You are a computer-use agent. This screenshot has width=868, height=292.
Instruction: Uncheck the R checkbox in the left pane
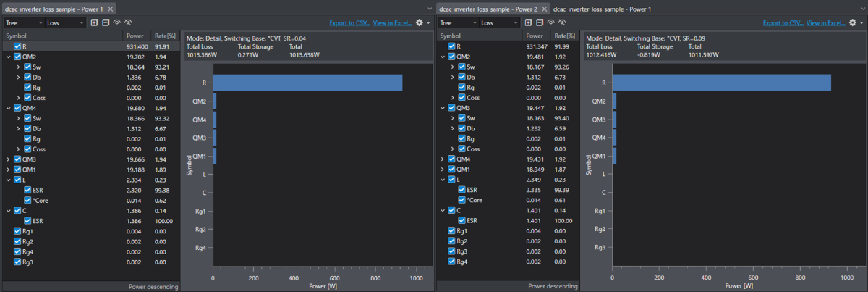point(17,46)
